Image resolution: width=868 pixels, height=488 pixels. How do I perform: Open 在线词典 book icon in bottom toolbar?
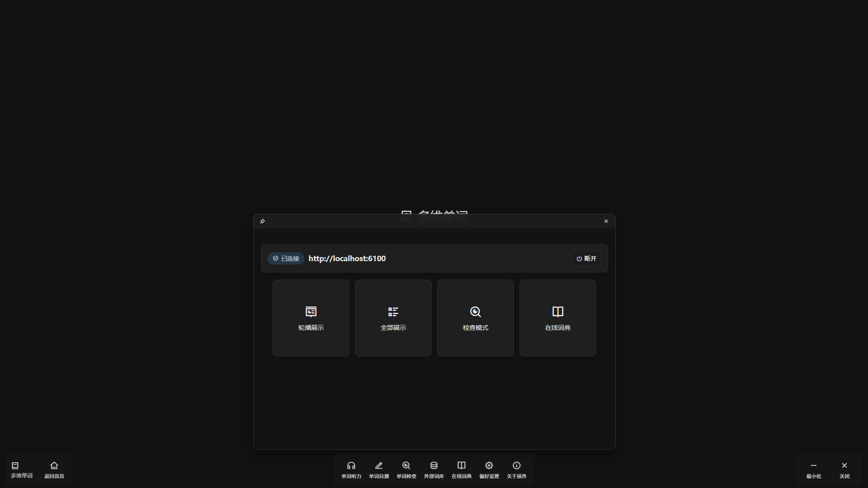click(x=462, y=469)
